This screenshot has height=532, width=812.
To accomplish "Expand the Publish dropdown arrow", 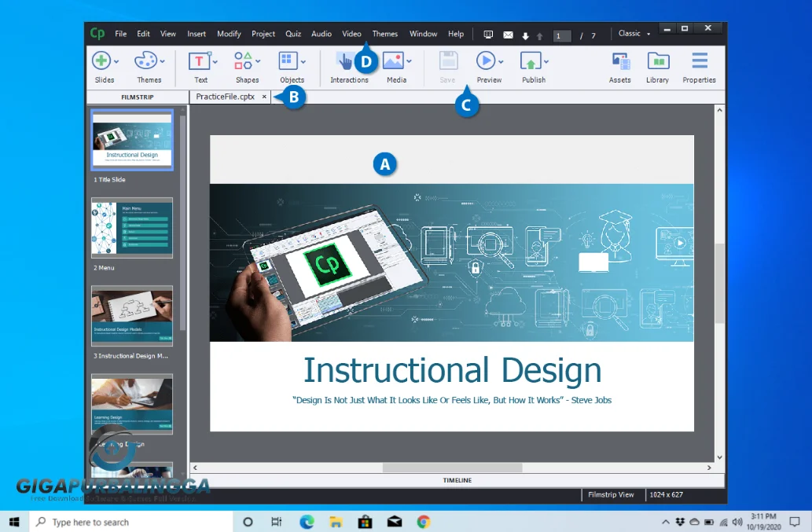I will [546, 61].
